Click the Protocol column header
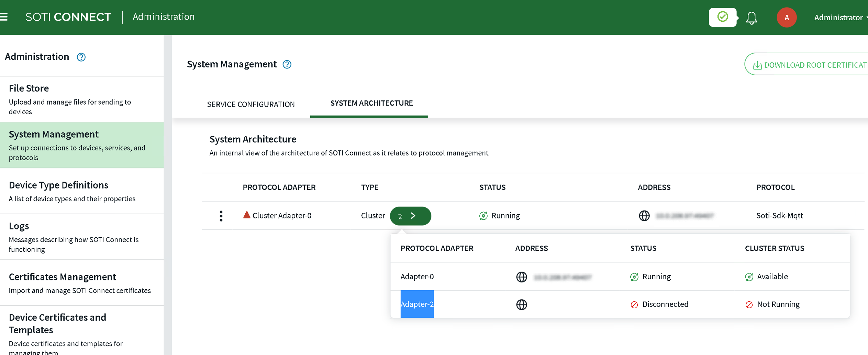 click(775, 187)
